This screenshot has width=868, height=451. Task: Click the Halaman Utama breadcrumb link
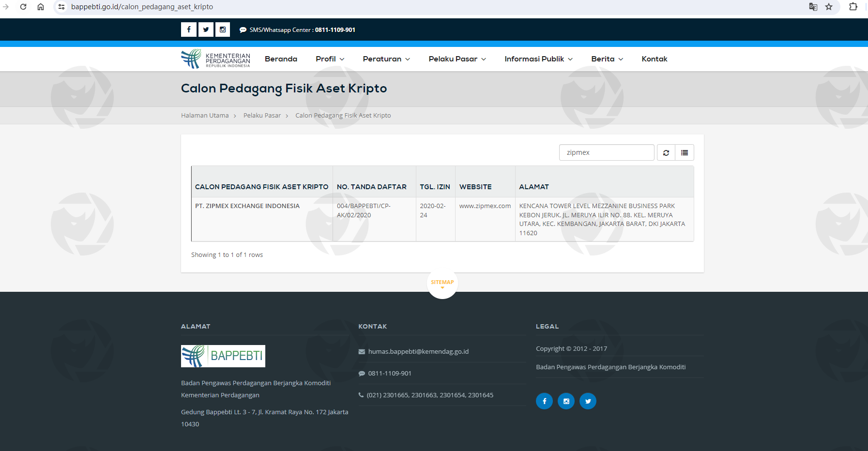point(205,116)
